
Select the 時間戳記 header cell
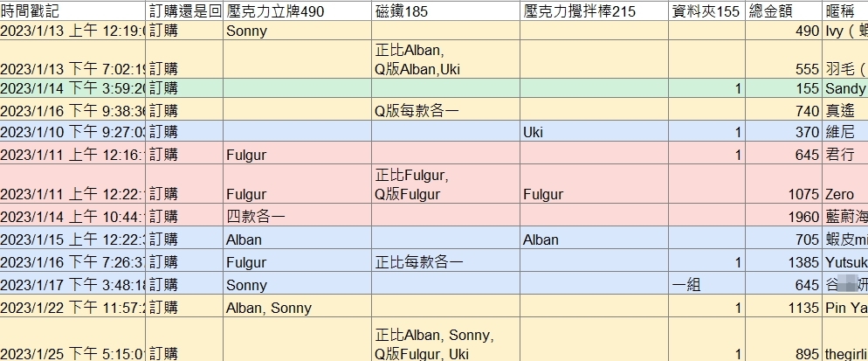[x=72, y=11]
